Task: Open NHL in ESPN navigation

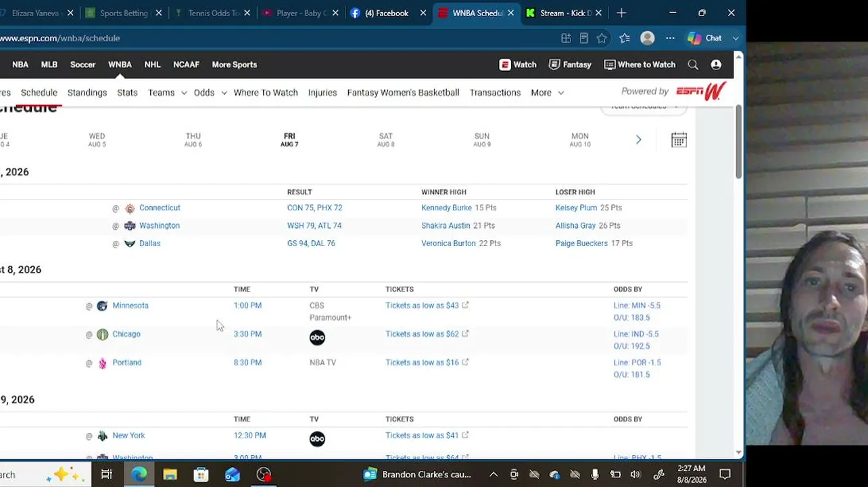Action: [x=152, y=64]
